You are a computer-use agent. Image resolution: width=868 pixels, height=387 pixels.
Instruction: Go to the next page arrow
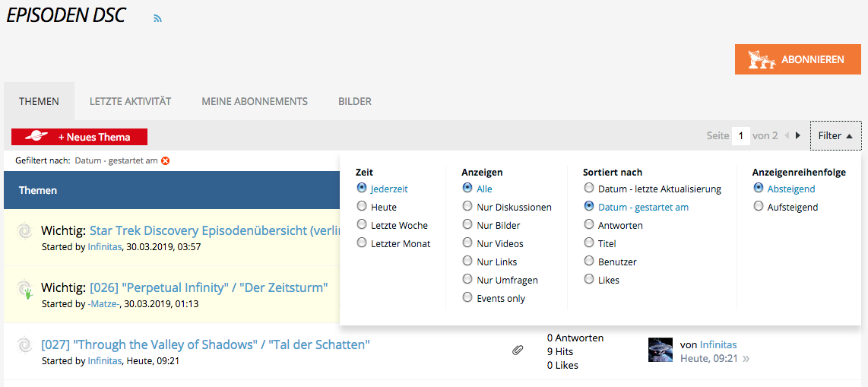(x=797, y=135)
